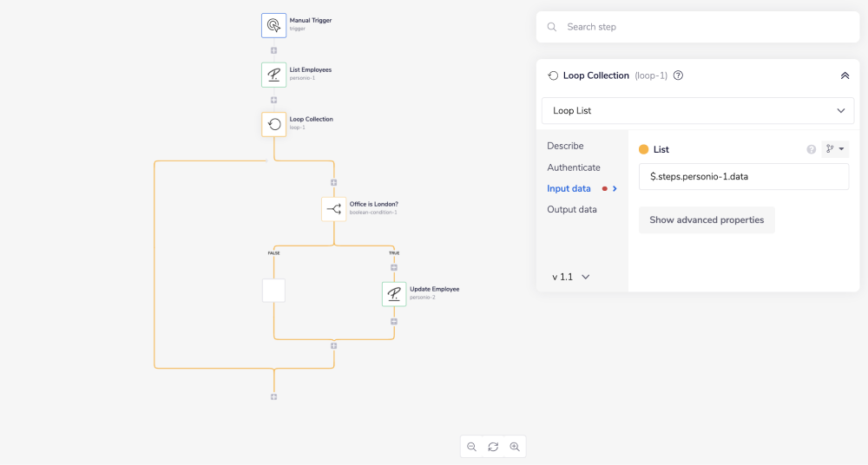868x465 pixels.
Task: Reset the canvas view with the refresh icon
Action: 493,447
